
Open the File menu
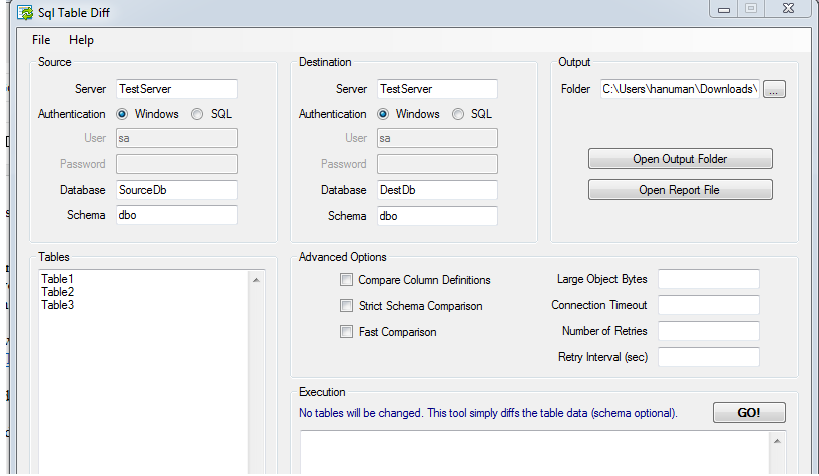[x=41, y=40]
